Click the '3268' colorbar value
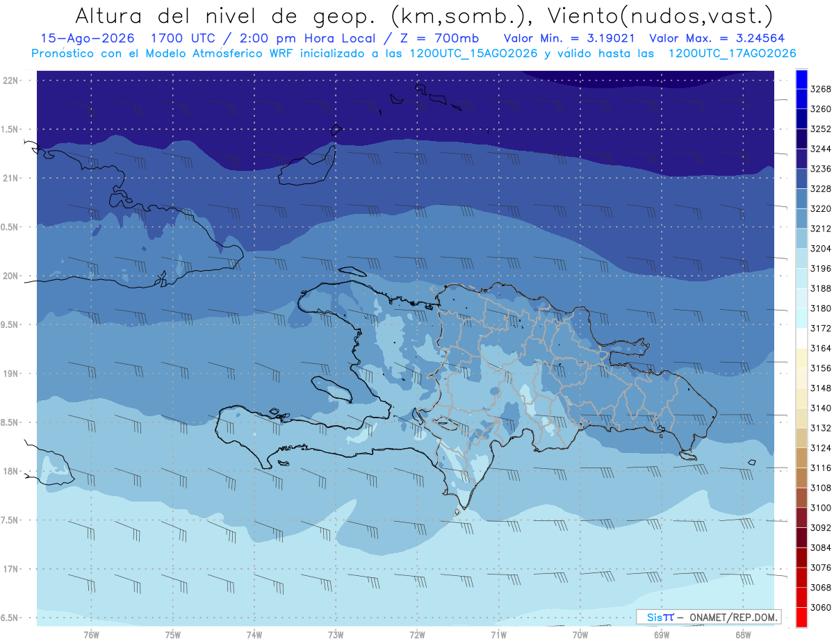This screenshot has height=644, width=834. click(x=821, y=89)
